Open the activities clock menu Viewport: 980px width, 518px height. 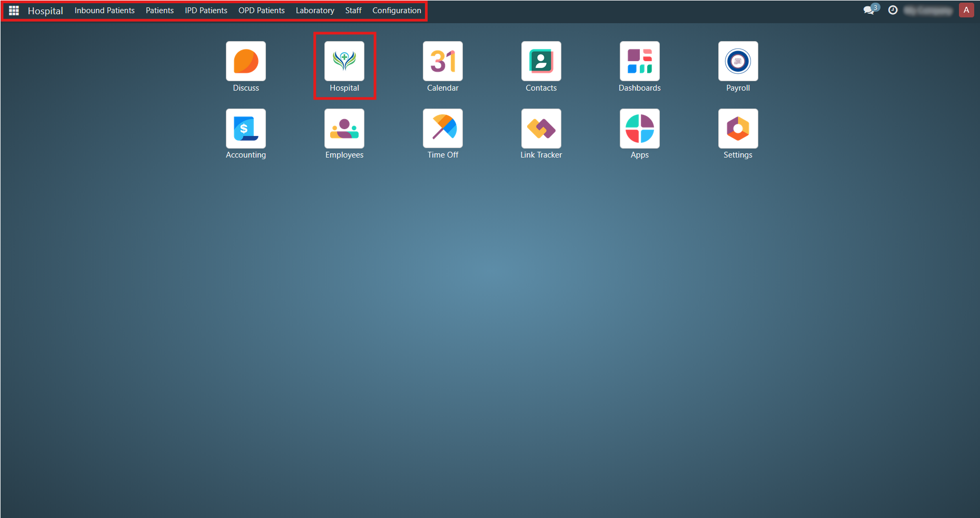pos(893,10)
